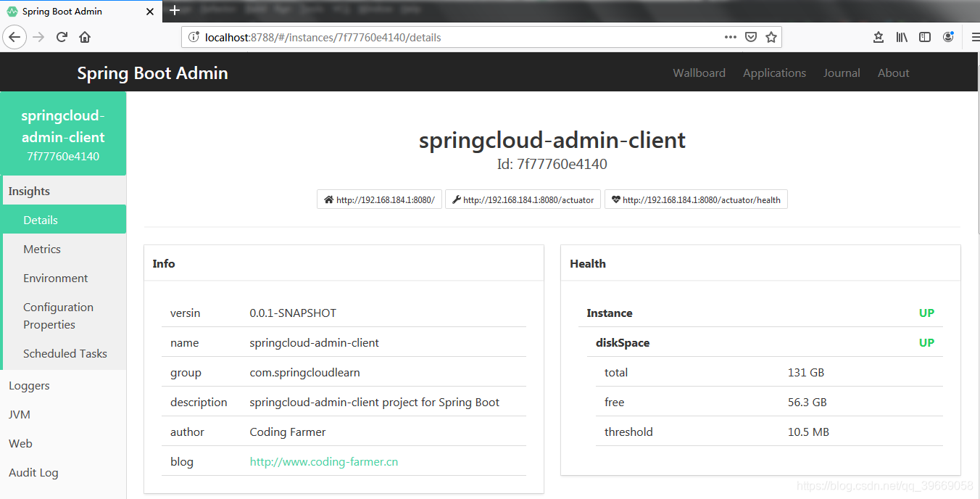Image resolution: width=980 pixels, height=499 pixels.
Task: Save page to Pocket icon
Action: pos(752,37)
